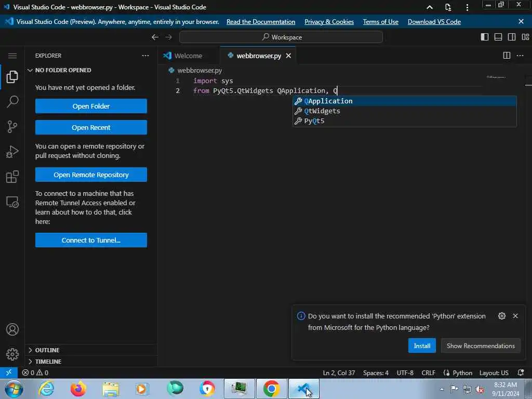The height and width of the screenshot is (399, 532).
Task: Open the hamburger application menu
Action: click(x=12, y=56)
